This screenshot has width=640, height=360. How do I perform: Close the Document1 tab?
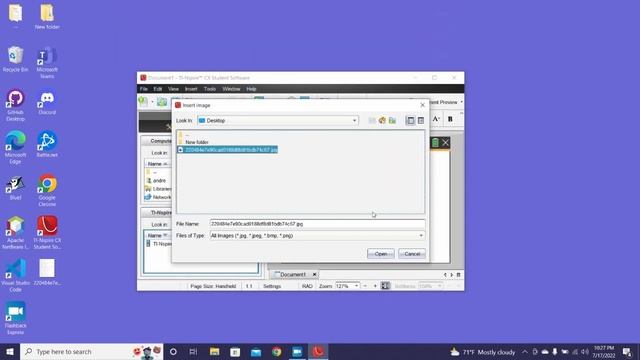314,274
